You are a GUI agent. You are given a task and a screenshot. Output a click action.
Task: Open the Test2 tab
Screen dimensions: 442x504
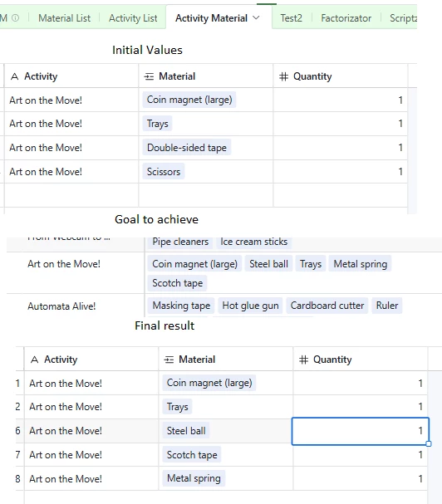[x=291, y=18]
